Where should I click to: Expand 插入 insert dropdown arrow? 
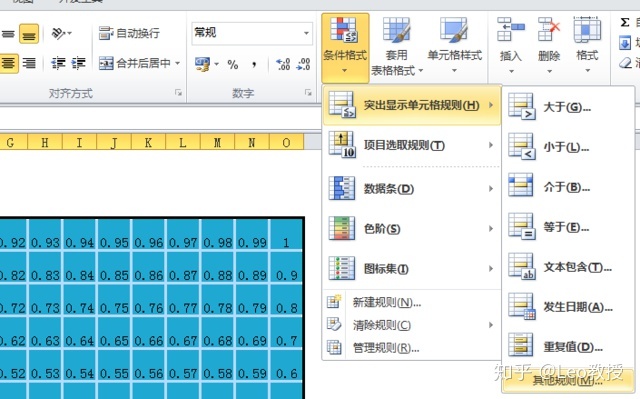pyautogui.click(x=511, y=71)
